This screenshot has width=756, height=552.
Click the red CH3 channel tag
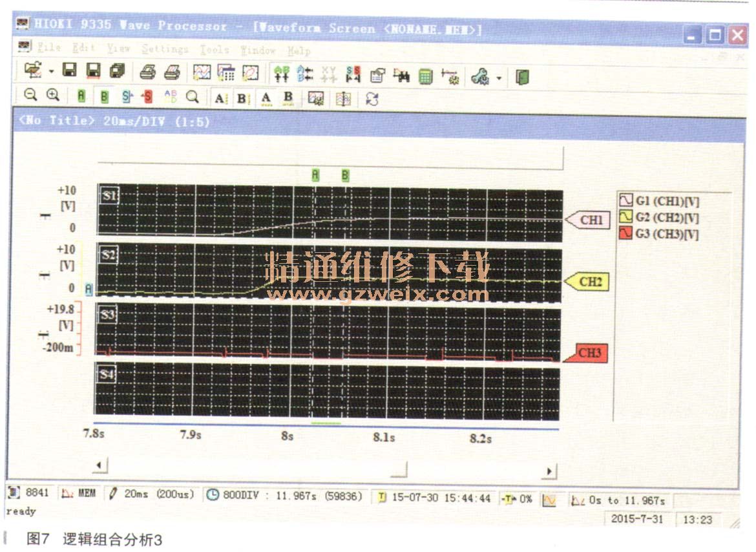(585, 353)
